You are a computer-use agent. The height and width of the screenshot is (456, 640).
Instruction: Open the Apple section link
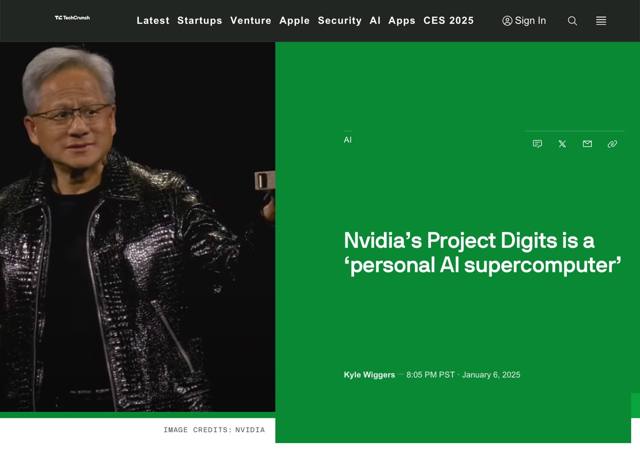pos(294,21)
